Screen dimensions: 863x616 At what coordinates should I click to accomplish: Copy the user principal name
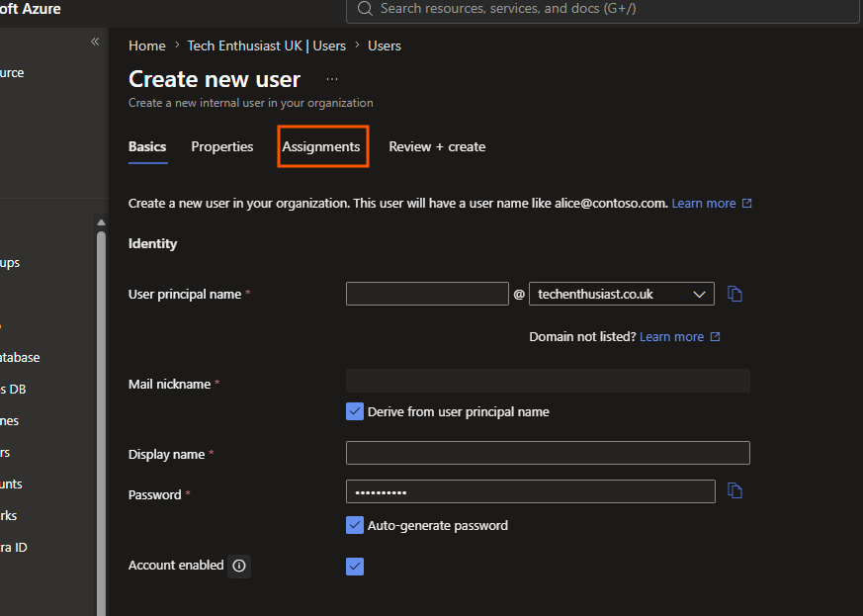(734, 294)
